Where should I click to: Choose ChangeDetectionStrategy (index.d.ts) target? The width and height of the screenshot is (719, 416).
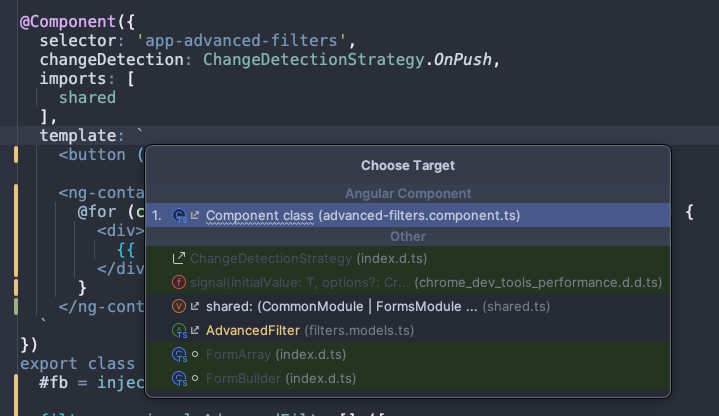[408, 259]
